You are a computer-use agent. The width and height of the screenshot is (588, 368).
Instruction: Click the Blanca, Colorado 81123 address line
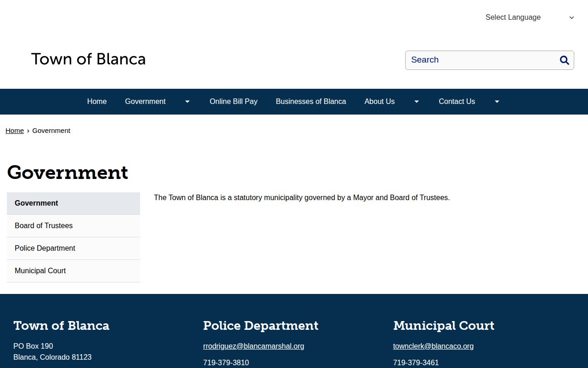tap(52, 357)
